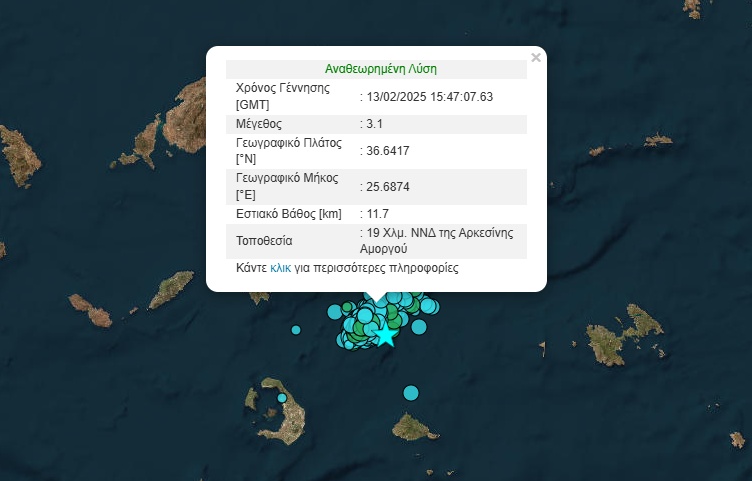
Task: Click the longitude value 25.6874
Action: click(387, 186)
